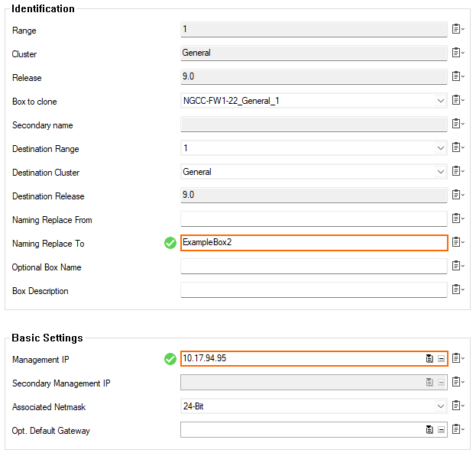476x456 pixels.
Task: Click list icon inside Opt. Default Gateway field
Action: coord(429,429)
